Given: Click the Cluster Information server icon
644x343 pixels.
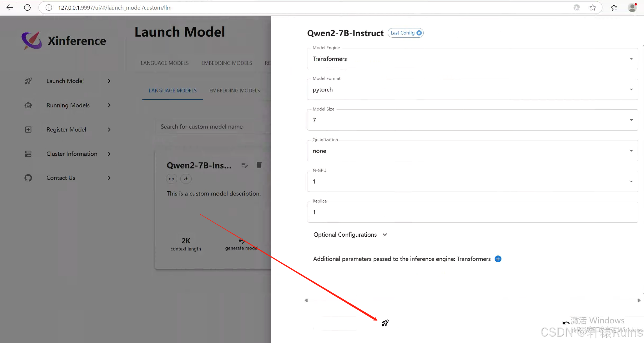Looking at the screenshot, I should 28,154.
